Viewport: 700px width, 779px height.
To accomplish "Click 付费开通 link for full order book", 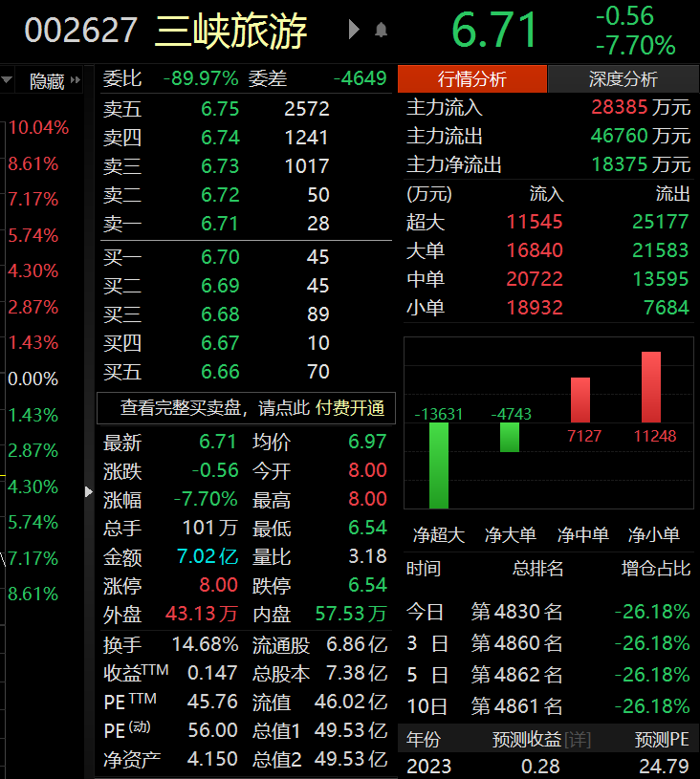I will [x=349, y=408].
